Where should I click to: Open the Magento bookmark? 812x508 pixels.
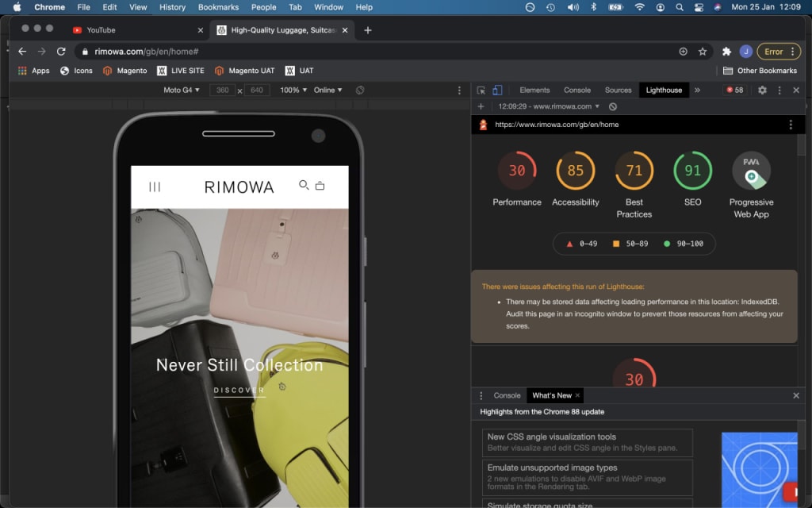coord(124,71)
